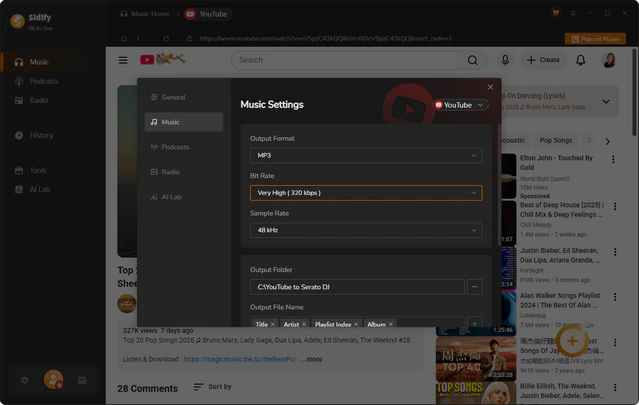Open Podcasts in the left sidebar
The height and width of the screenshot is (405, 639).
(43, 81)
